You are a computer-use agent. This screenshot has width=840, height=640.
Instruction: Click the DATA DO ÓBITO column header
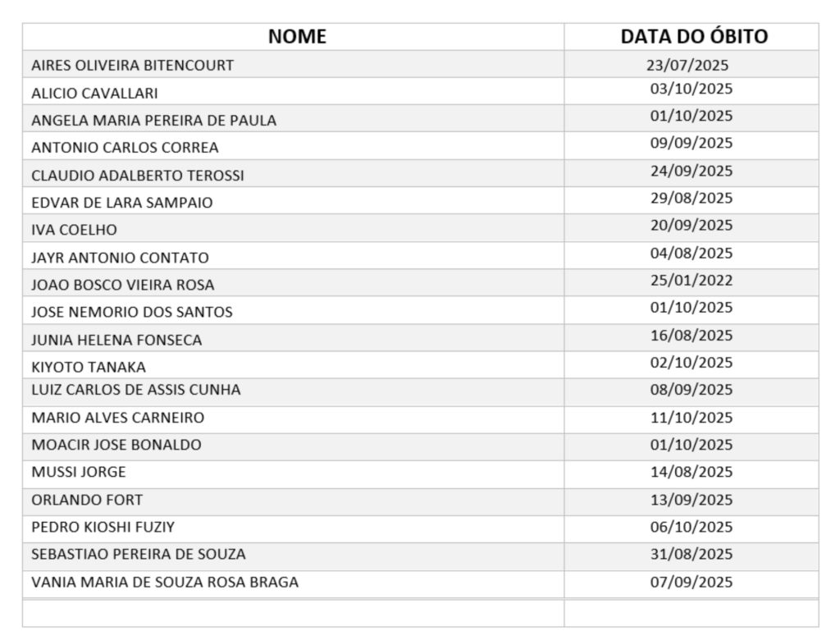[693, 37]
